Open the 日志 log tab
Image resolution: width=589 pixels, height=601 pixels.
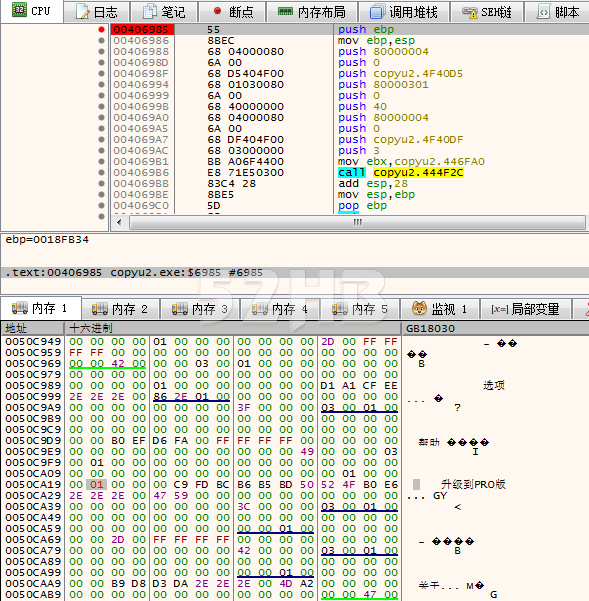tap(97, 12)
